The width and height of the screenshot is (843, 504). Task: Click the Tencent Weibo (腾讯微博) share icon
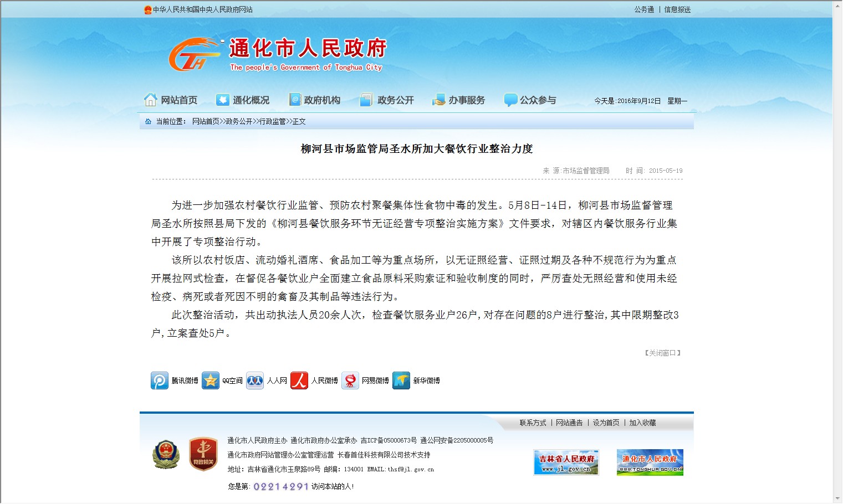(160, 380)
